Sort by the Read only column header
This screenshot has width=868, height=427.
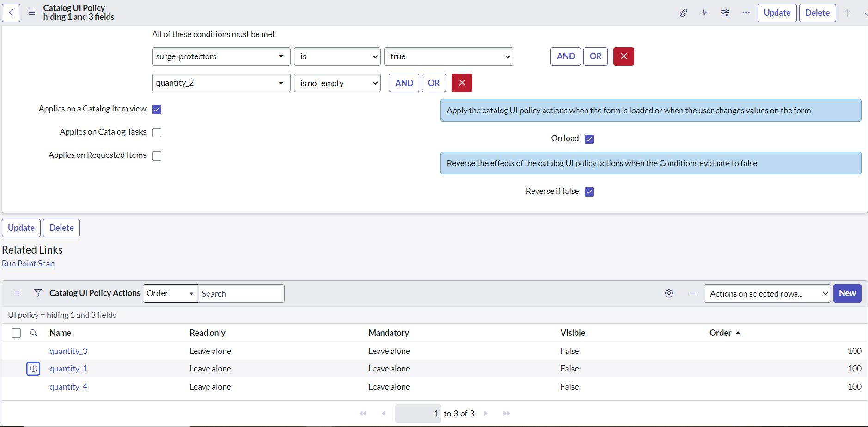[x=208, y=333]
